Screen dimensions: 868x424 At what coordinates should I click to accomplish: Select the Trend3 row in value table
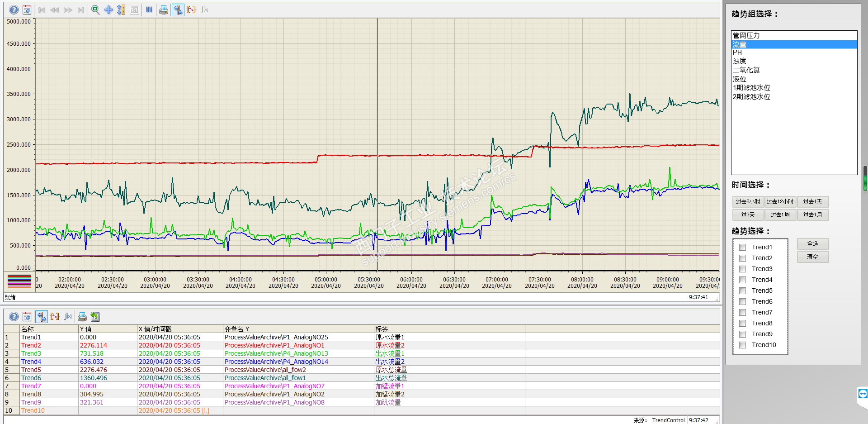click(362, 353)
